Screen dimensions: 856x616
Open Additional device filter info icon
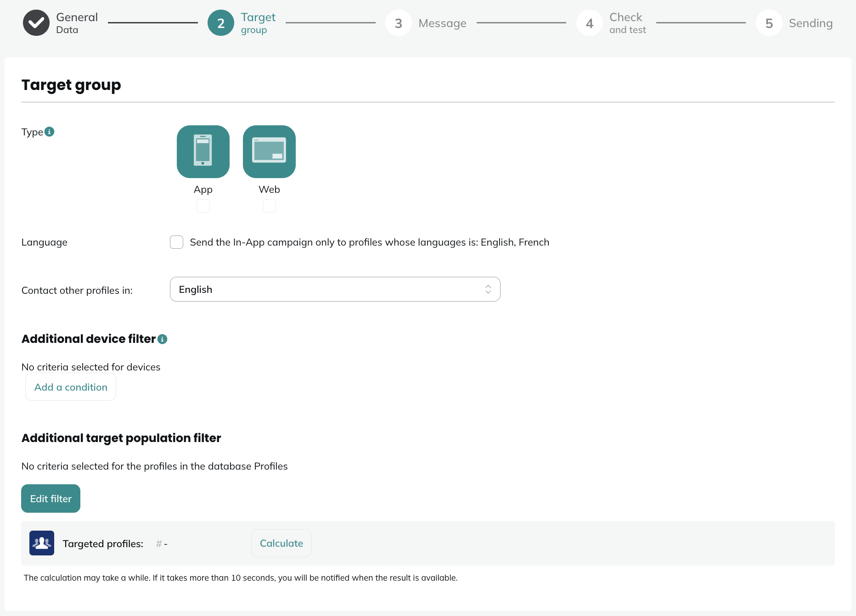pos(163,339)
